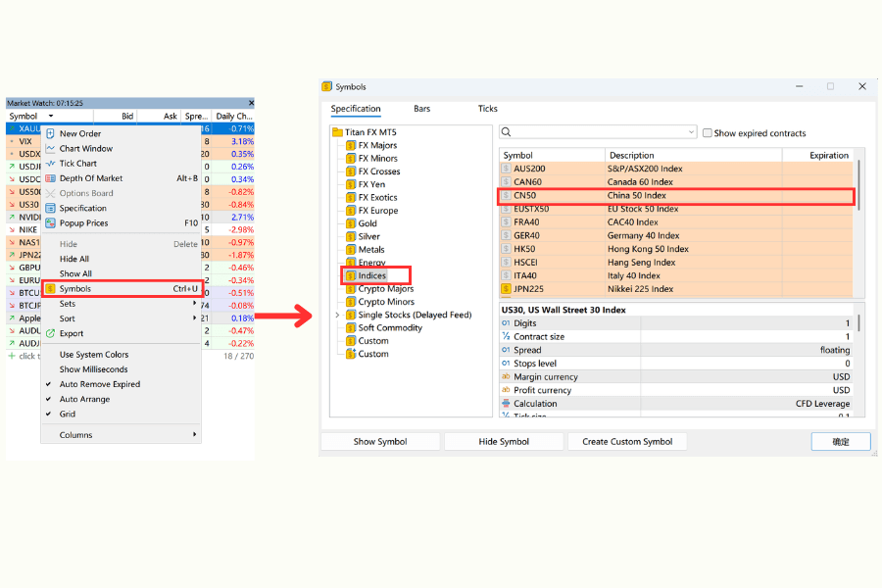Open the Ticks tab
This screenshot has height=588, width=882.
point(487,109)
